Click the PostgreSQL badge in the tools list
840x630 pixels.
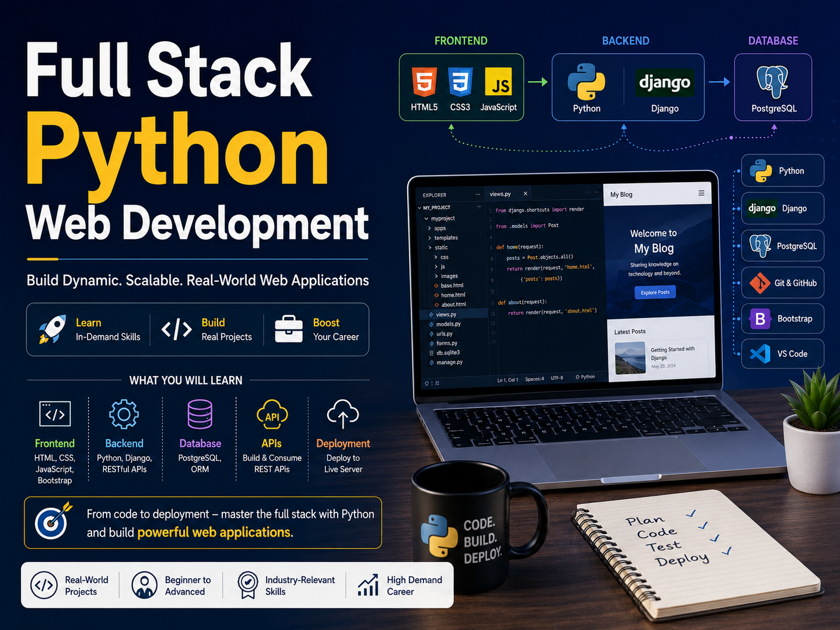pyautogui.click(x=783, y=246)
